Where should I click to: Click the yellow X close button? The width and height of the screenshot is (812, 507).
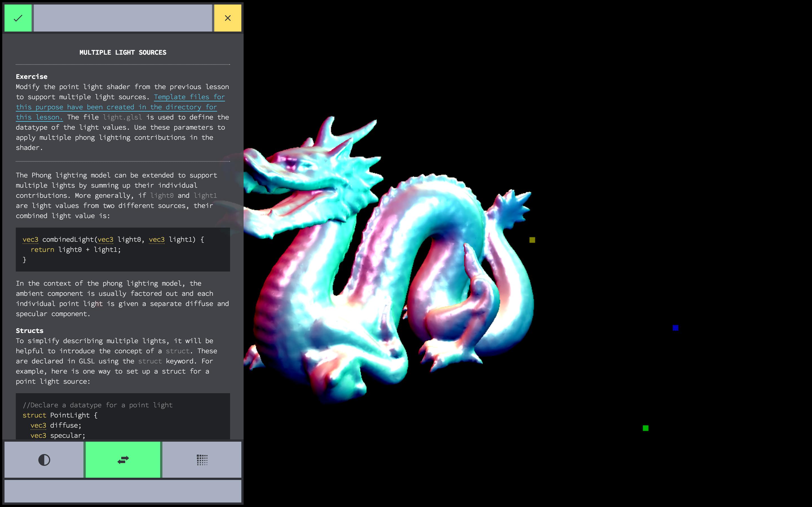pyautogui.click(x=228, y=18)
